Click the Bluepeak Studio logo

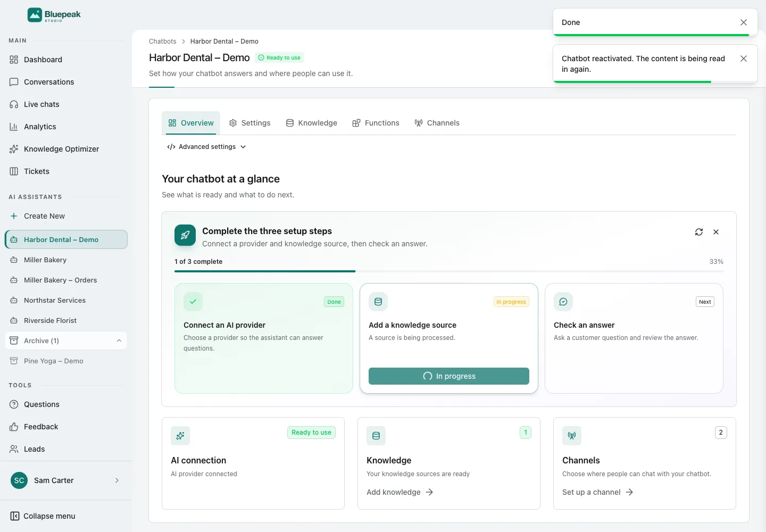[54, 15]
